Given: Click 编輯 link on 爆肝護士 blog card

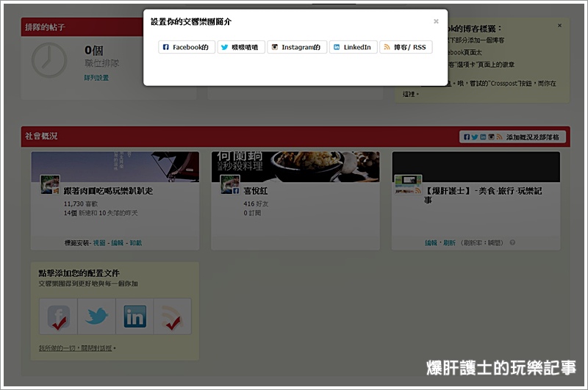Looking at the screenshot, I should (431, 243).
